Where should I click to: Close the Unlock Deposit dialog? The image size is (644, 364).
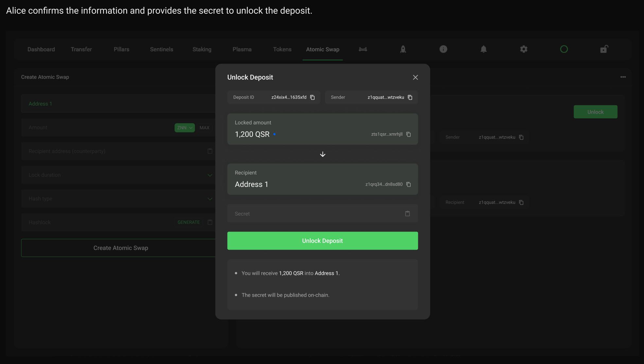415,77
